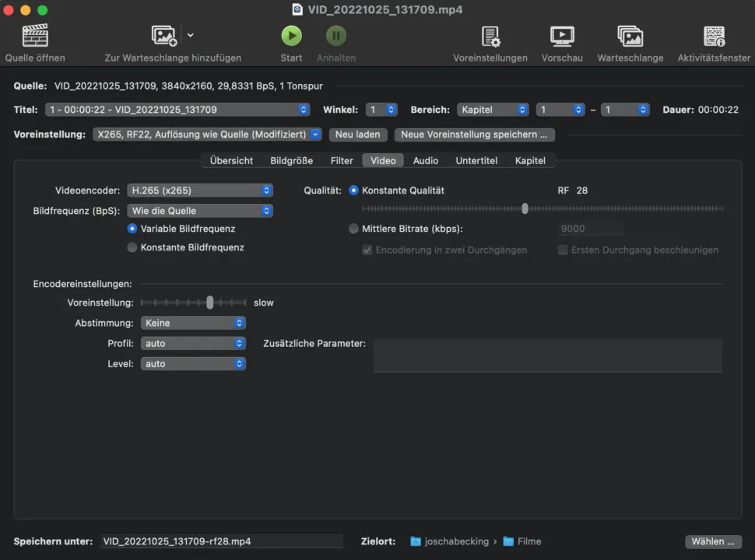Select Konstante Qualität radio button
755x560 pixels.
353,191
